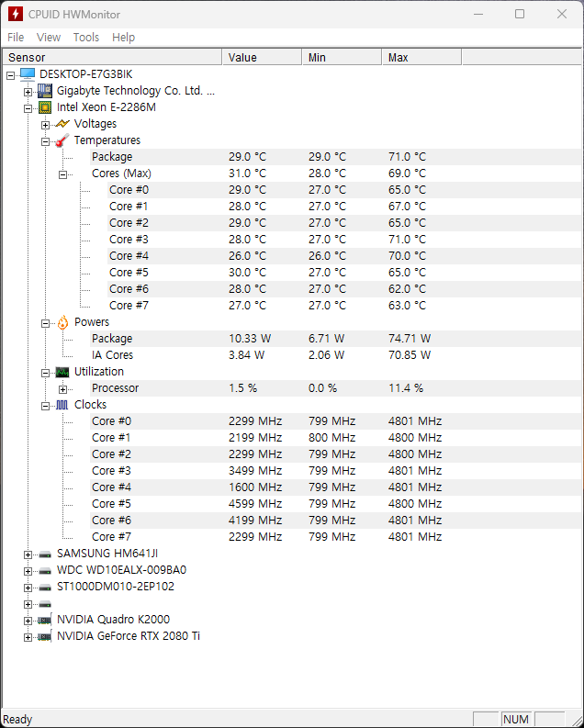This screenshot has width=584, height=728.
Task: Open the Help menu
Action: tap(123, 37)
